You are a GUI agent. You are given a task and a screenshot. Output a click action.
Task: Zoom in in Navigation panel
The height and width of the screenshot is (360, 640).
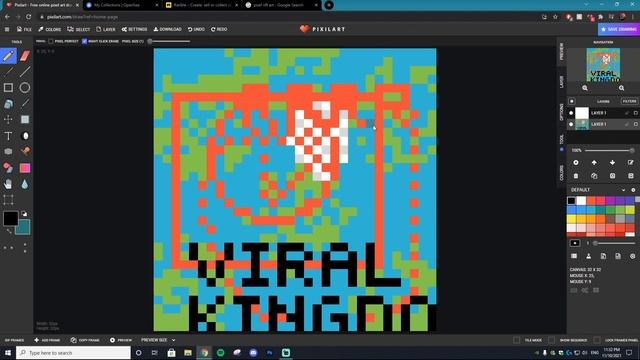point(621,88)
